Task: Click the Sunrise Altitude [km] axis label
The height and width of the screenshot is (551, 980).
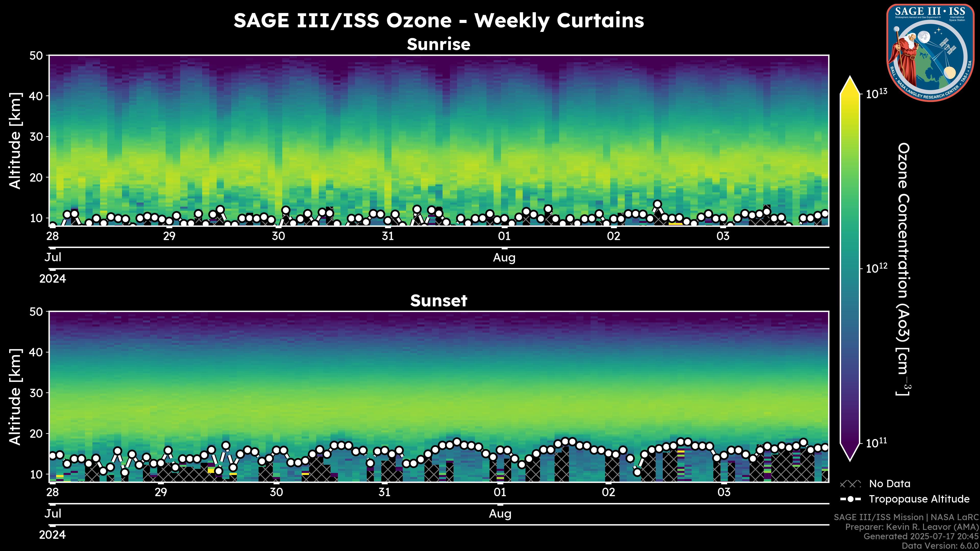Action: [x=15, y=141]
